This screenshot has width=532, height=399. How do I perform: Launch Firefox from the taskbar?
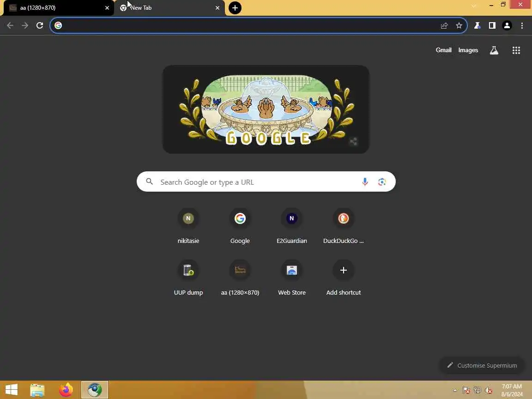pos(66,390)
